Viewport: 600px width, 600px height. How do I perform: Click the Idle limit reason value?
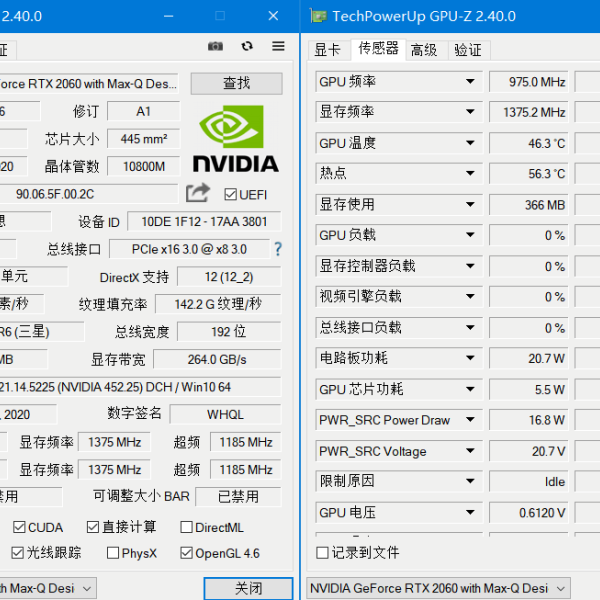click(x=528, y=482)
